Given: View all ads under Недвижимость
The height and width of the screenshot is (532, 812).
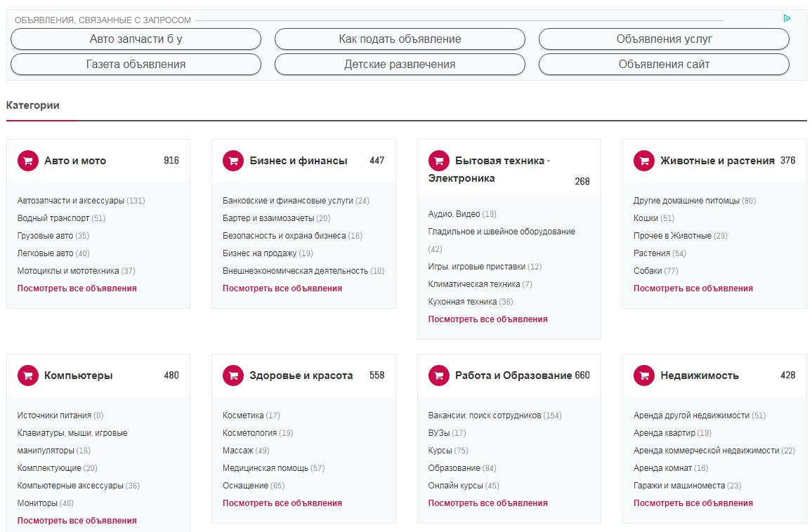Looking at the screenshot, I should [693, 503].
